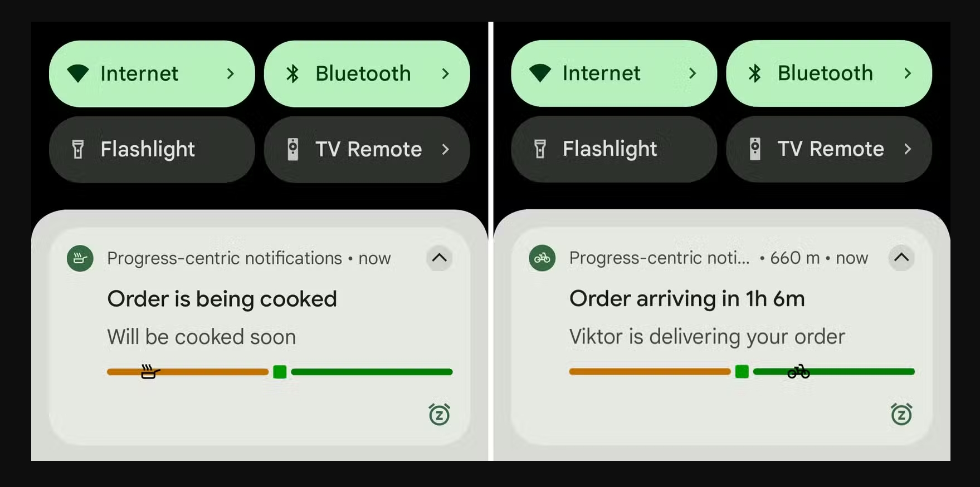Toggle the right panel Flashlight tile
980x487 pixels.
pyautogui.click(x=614, y=149)
